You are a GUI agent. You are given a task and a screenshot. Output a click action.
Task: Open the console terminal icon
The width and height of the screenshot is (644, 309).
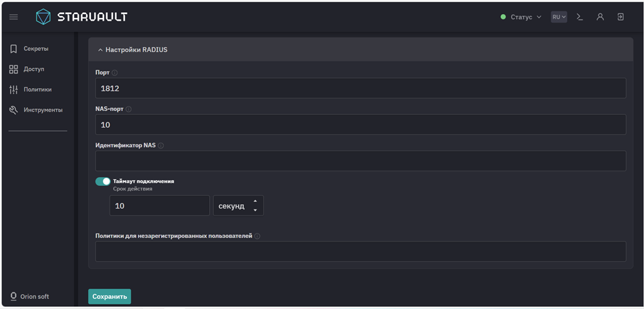click(x=580, y=17)
